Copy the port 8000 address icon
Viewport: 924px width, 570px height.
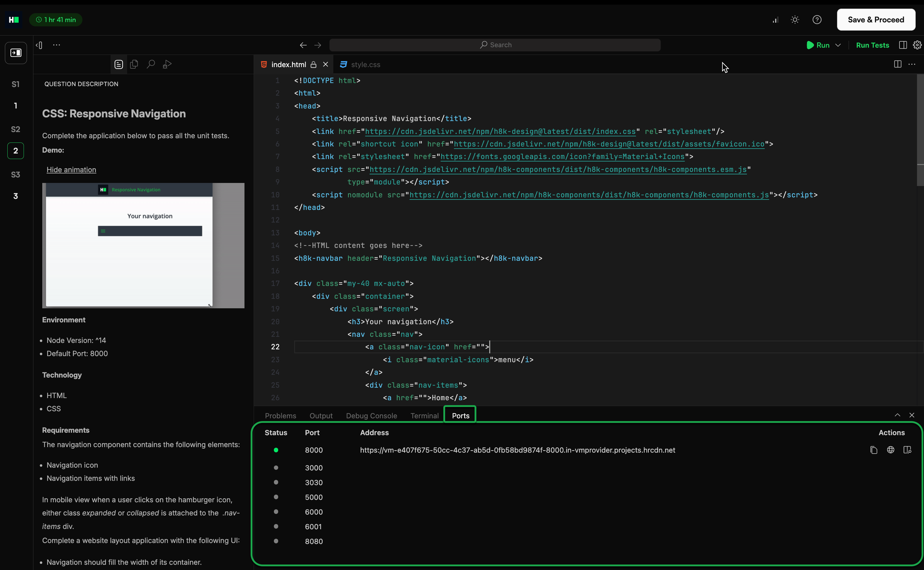874,450
